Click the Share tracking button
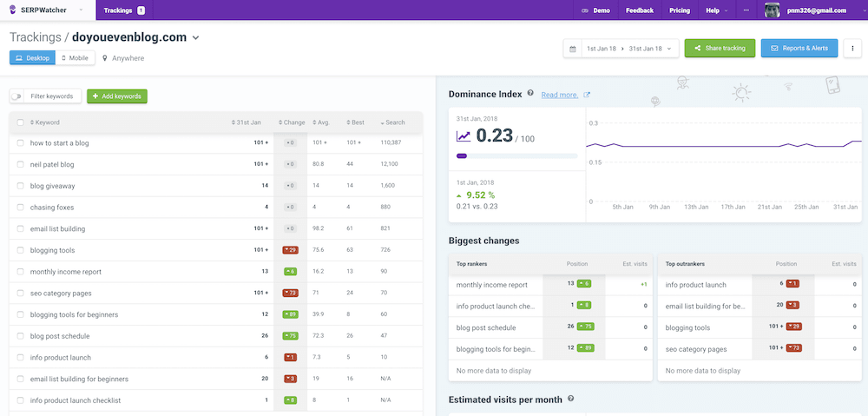Image resolution: width=868 pixels, height=416 pixels. (x=720, y=48)
